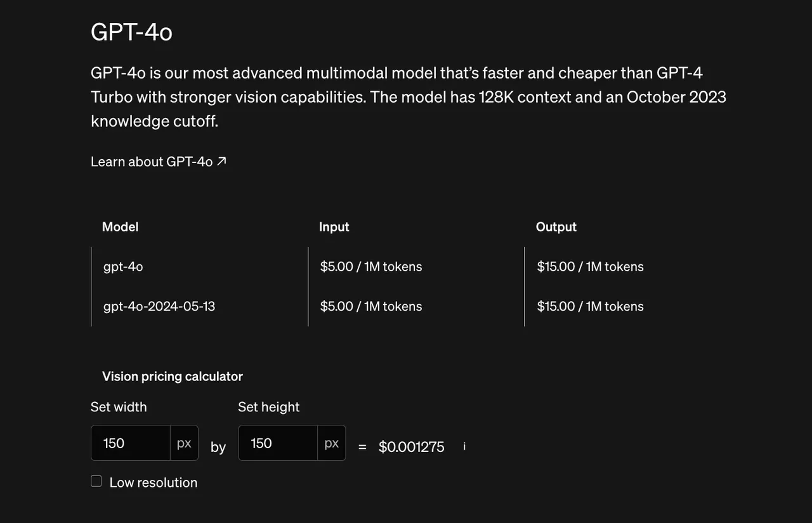
Task: Focus the Set height input field
Action: (x=278, y=443)
